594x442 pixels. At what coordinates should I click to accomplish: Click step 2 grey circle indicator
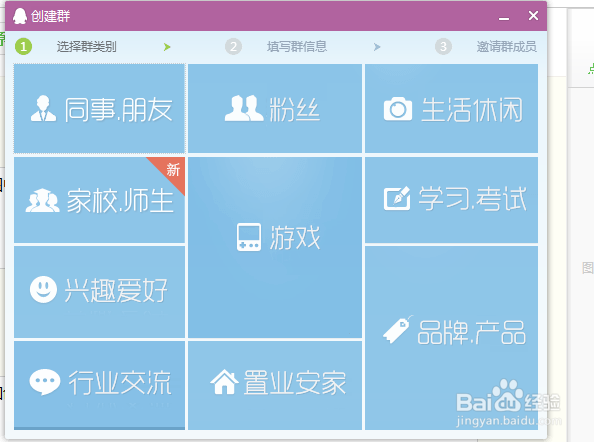(233, 47)
